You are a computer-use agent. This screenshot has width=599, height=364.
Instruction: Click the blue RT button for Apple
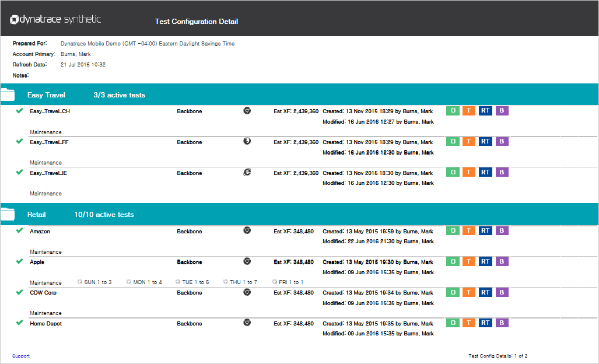pos(485,262)
